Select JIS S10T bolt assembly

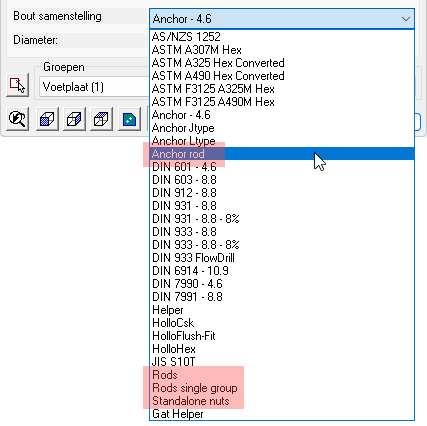click(x=282, y=362)
